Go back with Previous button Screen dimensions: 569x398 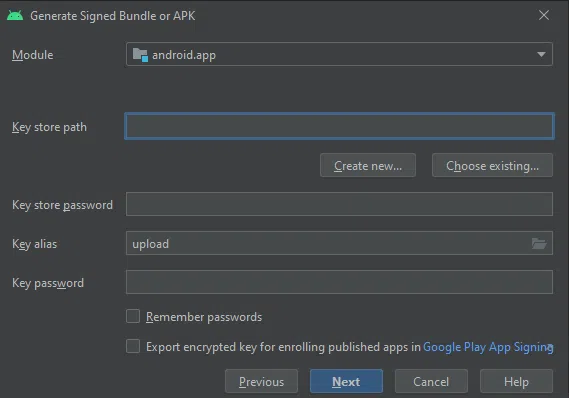(x=261, y=381)
